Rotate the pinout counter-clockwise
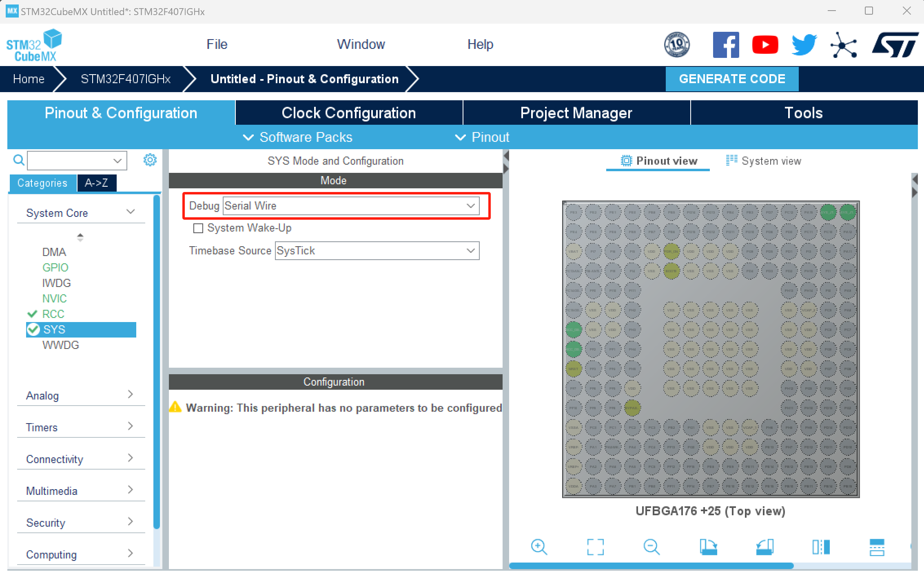 coord(764,547)
